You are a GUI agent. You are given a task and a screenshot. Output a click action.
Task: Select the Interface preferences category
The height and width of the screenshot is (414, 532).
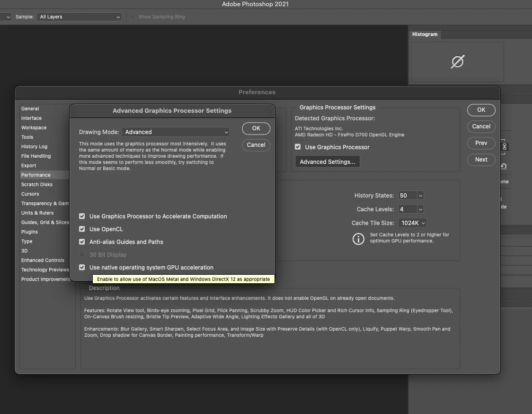(31, 118)
